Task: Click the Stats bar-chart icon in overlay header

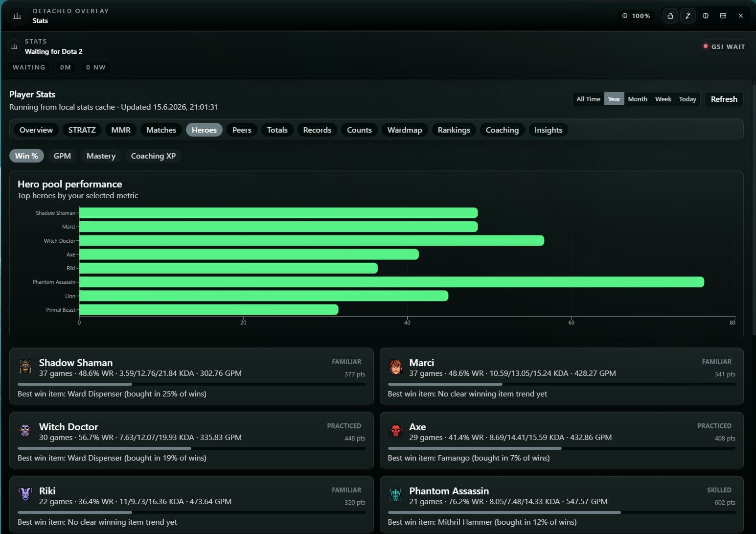Action: 17,16
